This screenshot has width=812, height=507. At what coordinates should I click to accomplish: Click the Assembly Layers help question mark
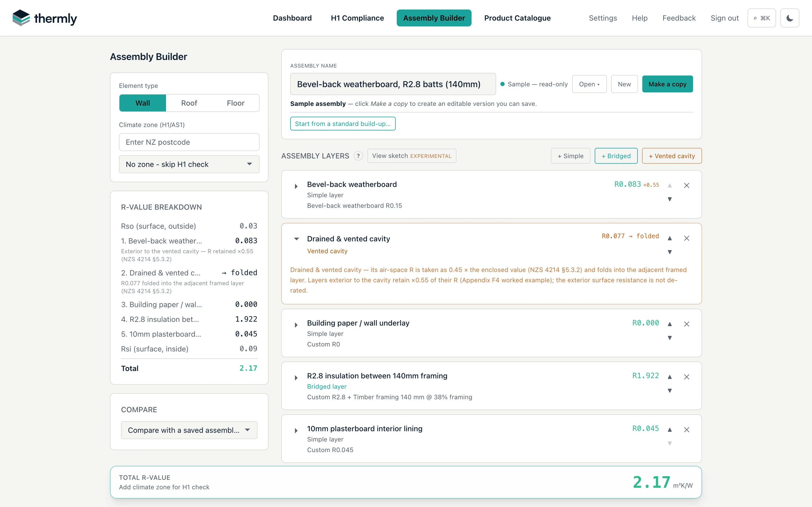click(358, 156)
